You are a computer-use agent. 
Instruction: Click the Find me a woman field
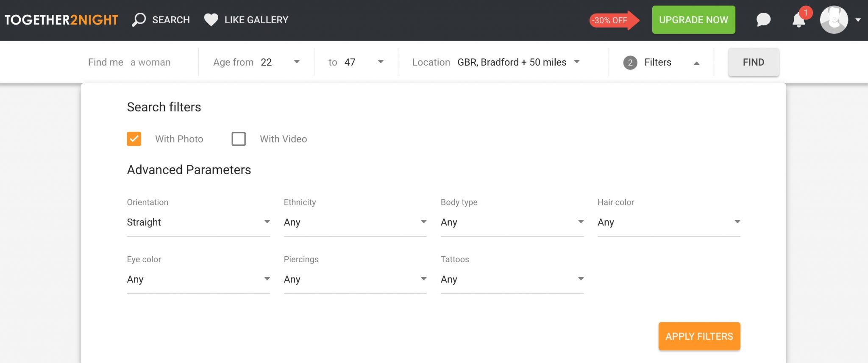tap(129, 62)
